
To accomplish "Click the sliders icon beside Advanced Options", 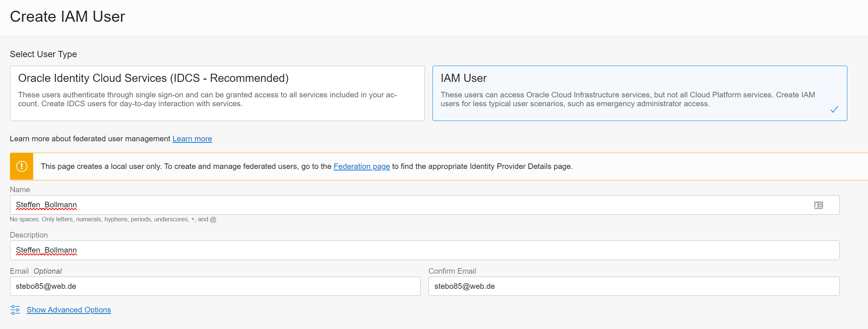I will [15, 310].
